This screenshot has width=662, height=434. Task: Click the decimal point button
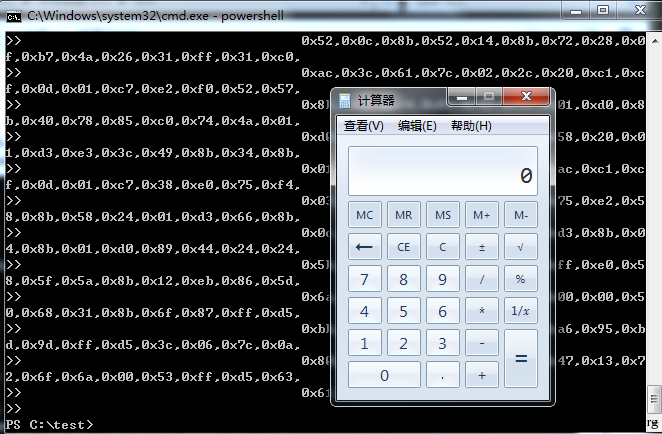click(x=443, y=375)
